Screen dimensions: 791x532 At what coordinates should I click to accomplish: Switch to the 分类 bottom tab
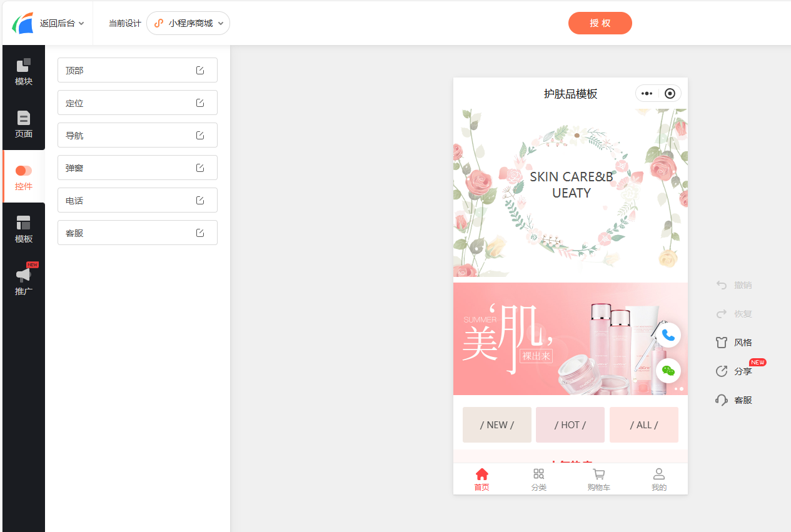click(539, 479)
